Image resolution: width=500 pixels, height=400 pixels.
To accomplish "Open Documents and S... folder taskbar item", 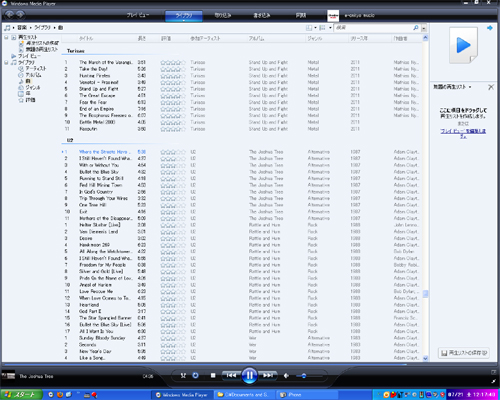I will (x=245, y=395).
